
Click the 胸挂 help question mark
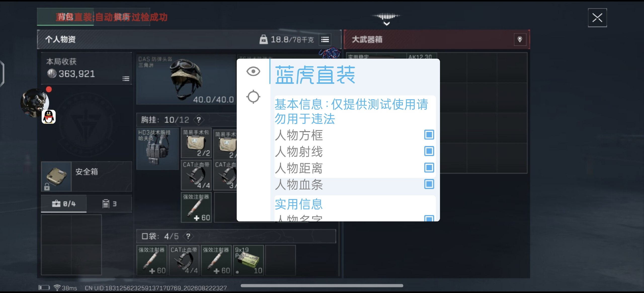click(199, 120)
